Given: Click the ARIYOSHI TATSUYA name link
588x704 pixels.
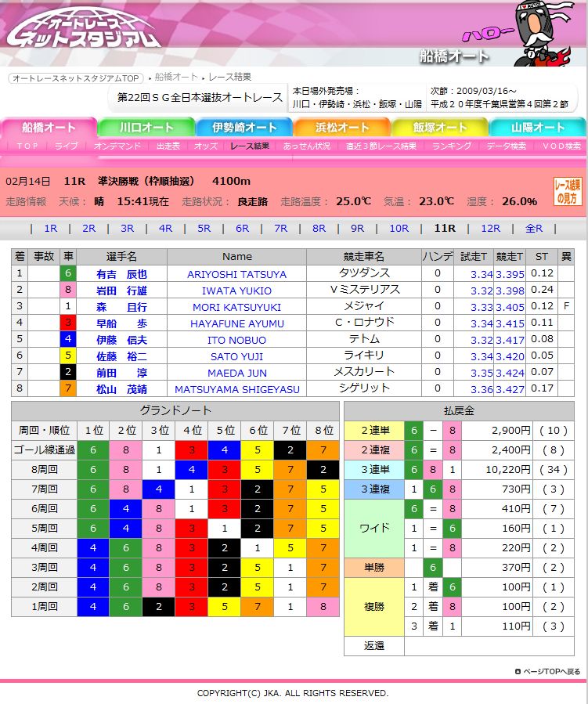Looking at the screenshot, I should tap(236, 274).
